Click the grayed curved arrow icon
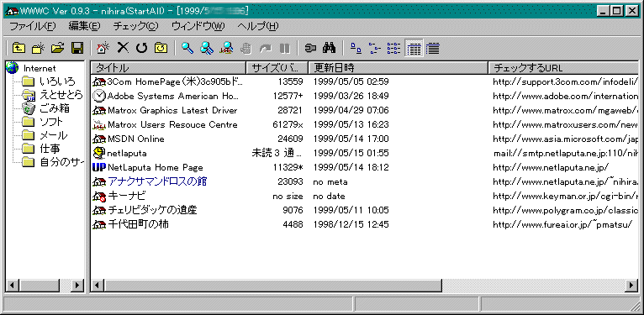Image resolution: width=644 pixels, height=315 pixels. [266, 49]
